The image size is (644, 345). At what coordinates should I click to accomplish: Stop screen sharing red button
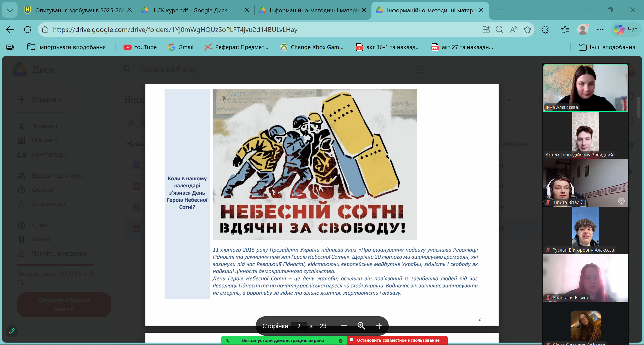[x=397, y=340]
